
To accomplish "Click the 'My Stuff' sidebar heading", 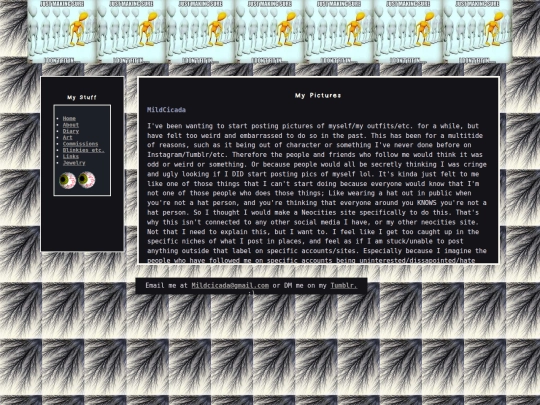I will (82, 97).
